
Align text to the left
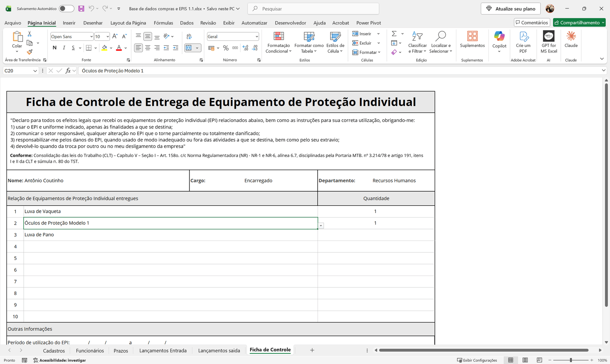[138, 48]
